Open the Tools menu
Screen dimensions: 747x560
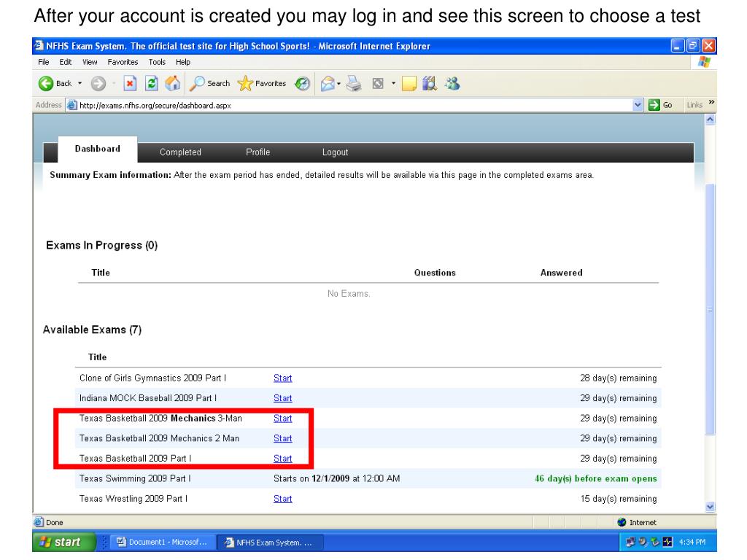click(157, 62)
